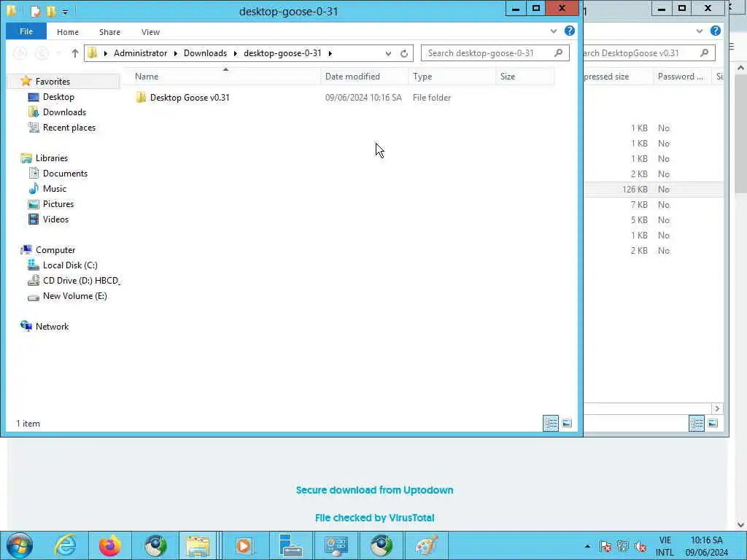Switch to the View ribbon tab
747x560 pixels.
click(150, 32)
